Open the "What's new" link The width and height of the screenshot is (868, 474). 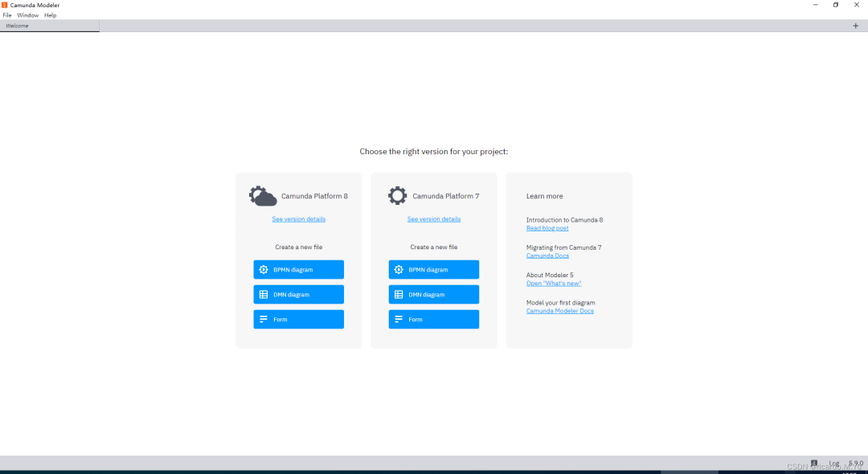pos(554,283)
